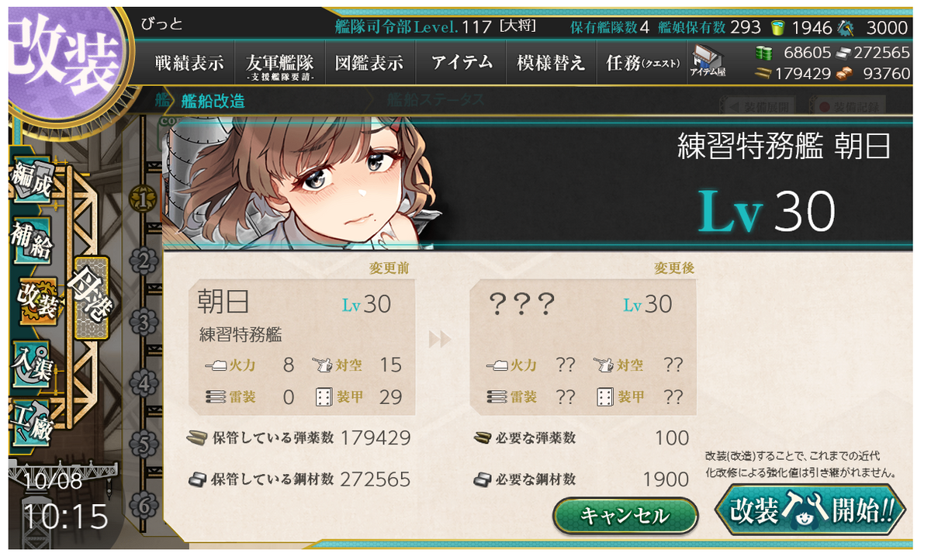Click the キャンセル cancel button
931x560 pixels.
click(625, 516)
